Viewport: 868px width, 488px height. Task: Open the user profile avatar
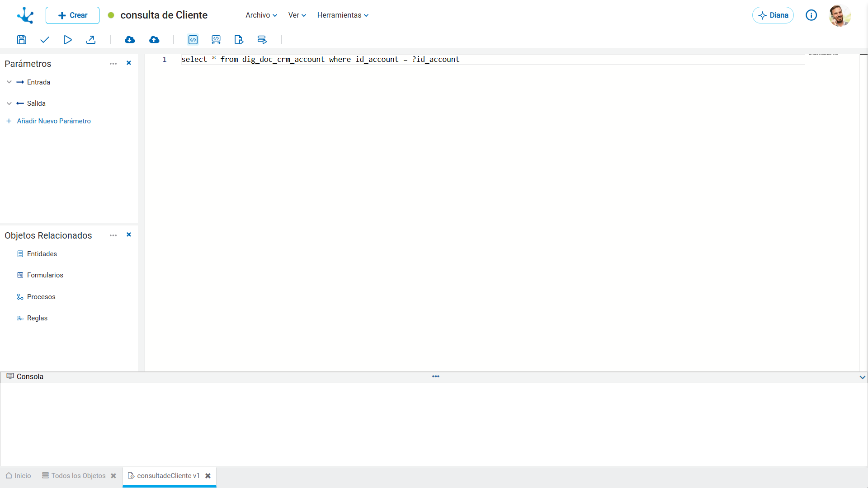(x=840, y=15)
